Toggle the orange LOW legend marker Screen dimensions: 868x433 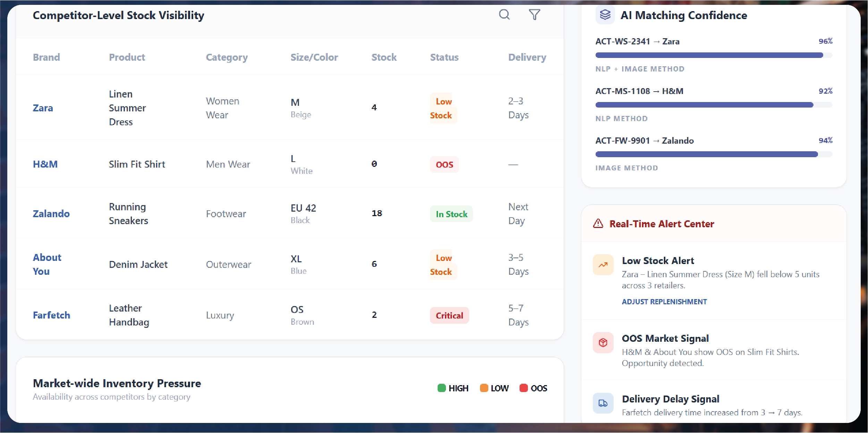click(x=484, y=388)
